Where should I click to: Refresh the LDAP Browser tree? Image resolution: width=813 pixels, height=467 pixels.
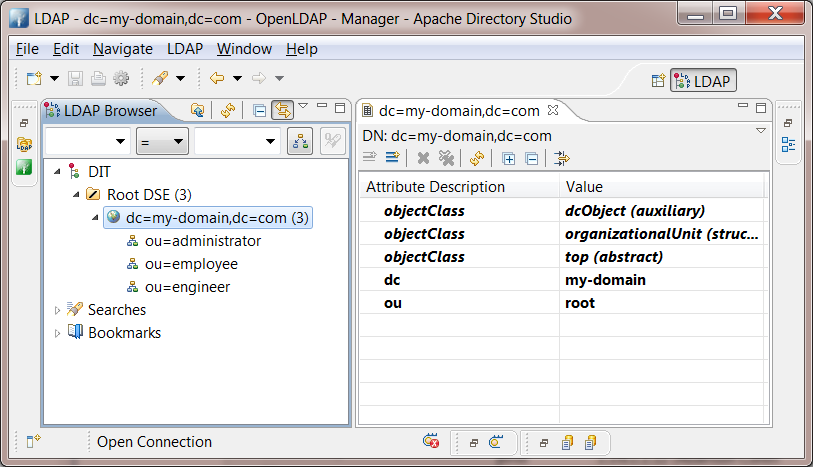(228, 110)
